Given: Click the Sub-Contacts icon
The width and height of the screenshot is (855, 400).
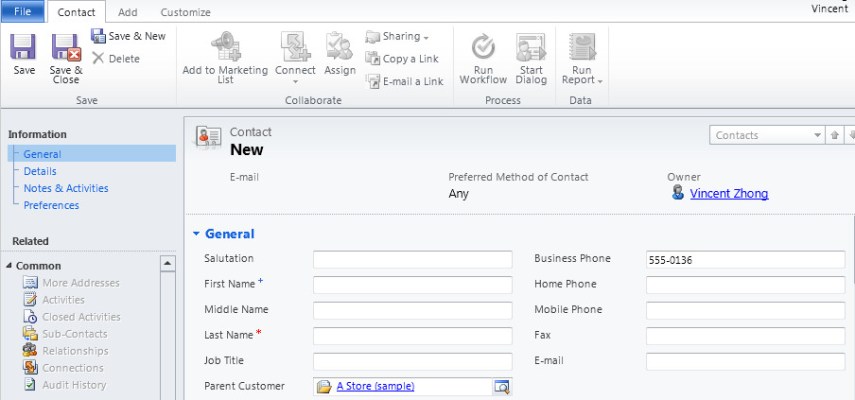Looking at the screenshot, I should click(30, 333).
